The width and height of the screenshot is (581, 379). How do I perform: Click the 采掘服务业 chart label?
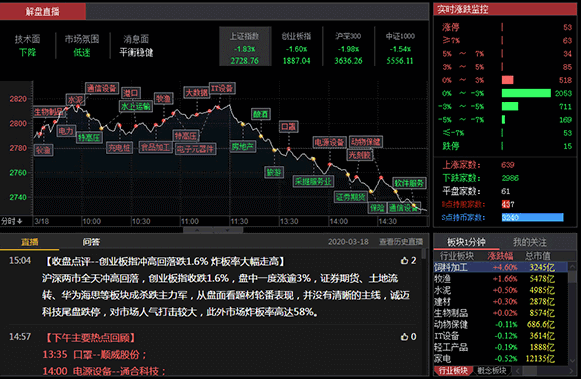click(313, 181)
